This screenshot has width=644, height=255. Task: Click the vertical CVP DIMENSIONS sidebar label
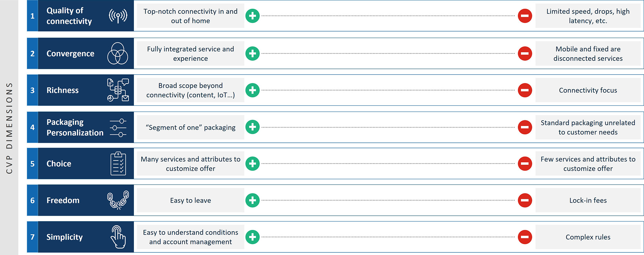pos(9,128)
